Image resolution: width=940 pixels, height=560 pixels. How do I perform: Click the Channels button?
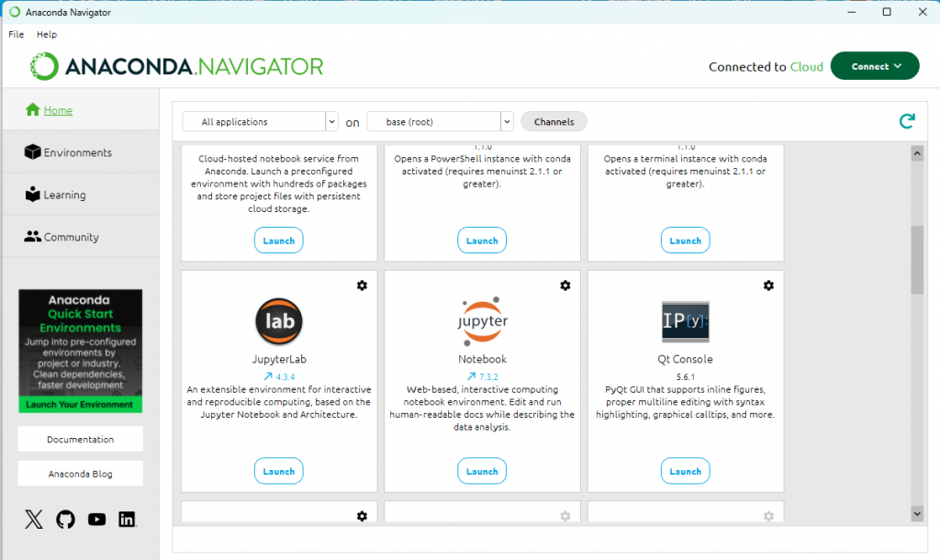click(554, 122)
